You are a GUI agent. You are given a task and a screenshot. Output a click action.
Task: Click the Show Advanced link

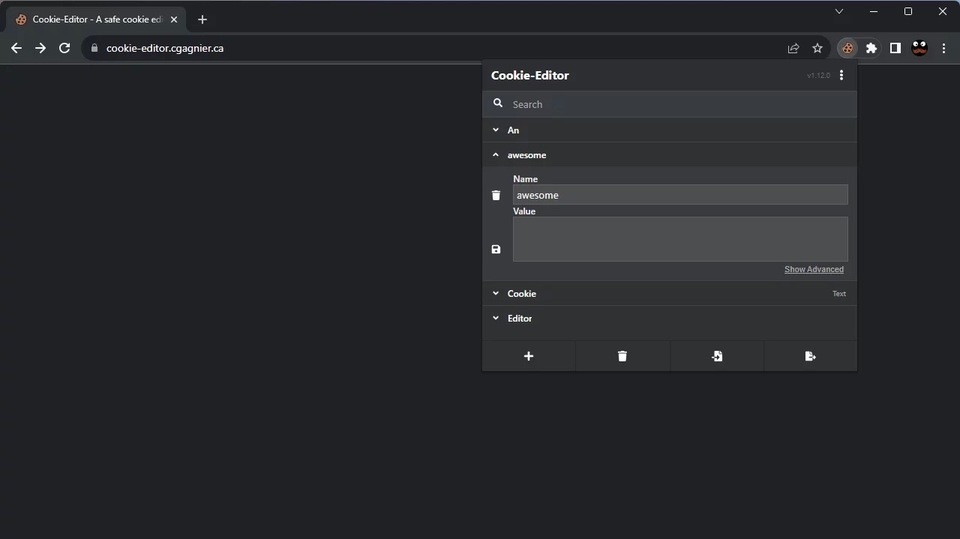pyautogui.click(x=814, y=270)
